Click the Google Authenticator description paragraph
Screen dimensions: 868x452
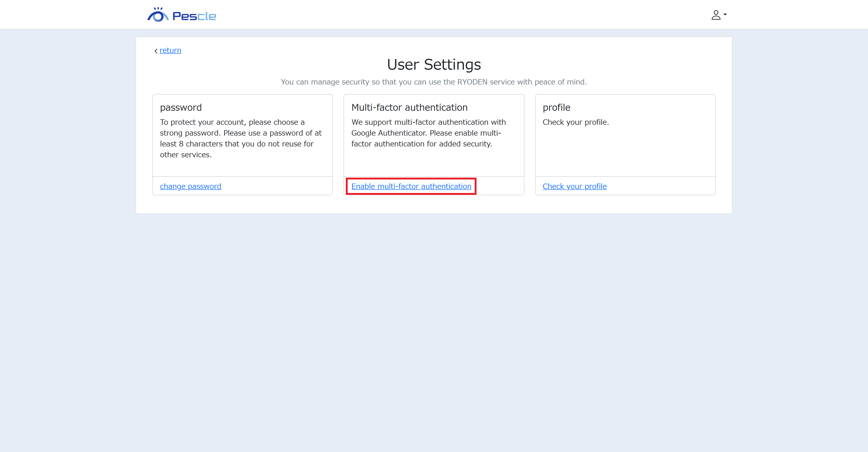pyautogui.click(x=428, y=133)
